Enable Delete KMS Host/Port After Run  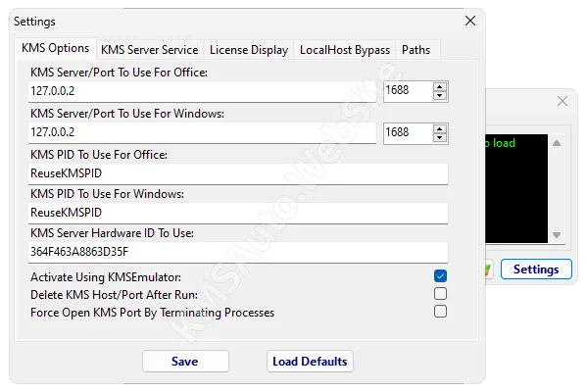(440, 294)
